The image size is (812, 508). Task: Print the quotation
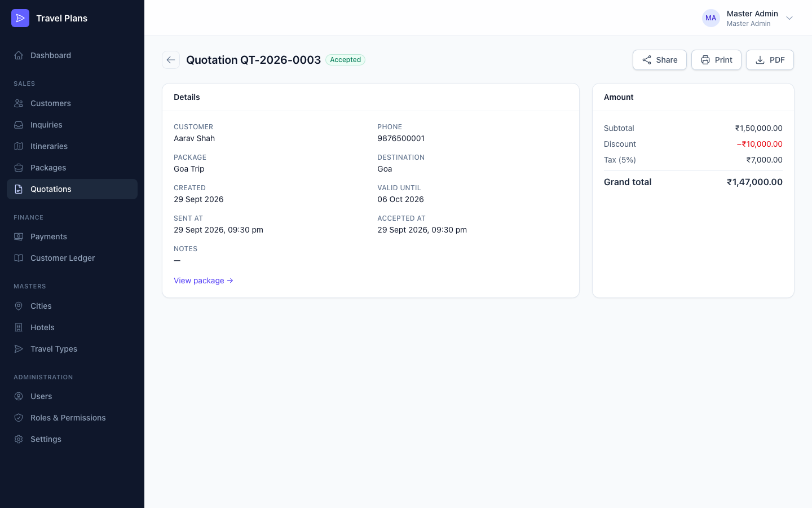(716, 60)
